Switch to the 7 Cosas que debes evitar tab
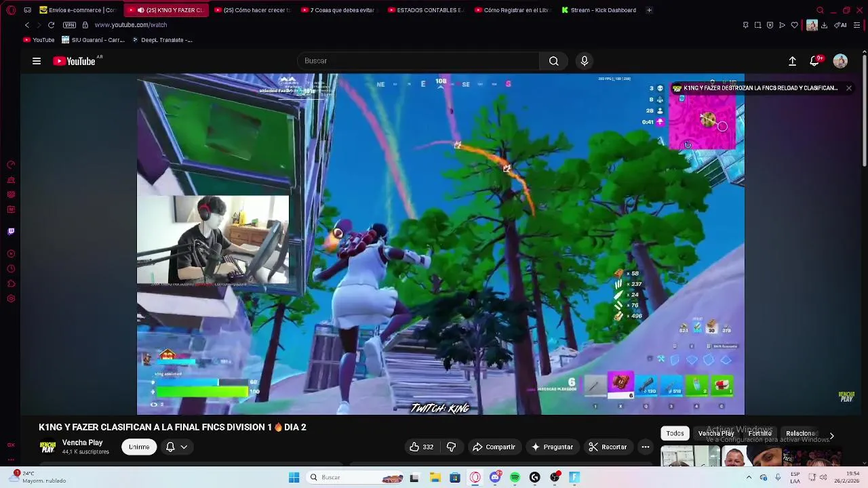 [338, 10]
